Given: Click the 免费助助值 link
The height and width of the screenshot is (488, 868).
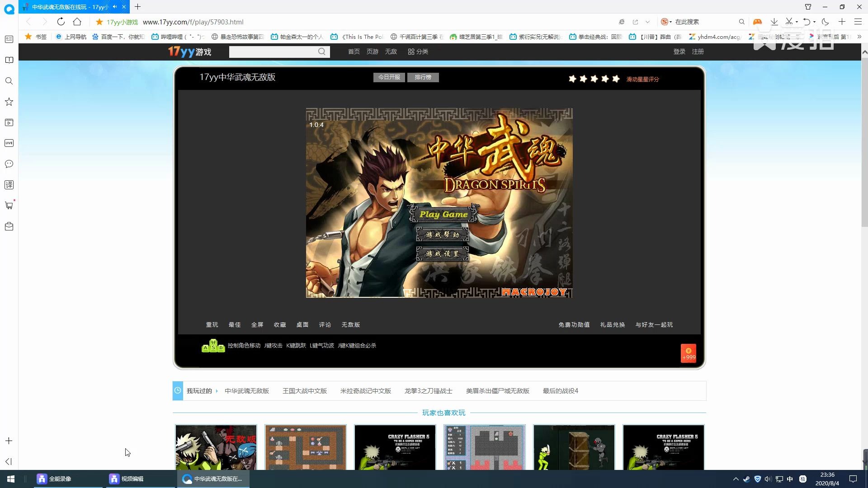Looking at the screenshot, I should click(x=574, y=325).
